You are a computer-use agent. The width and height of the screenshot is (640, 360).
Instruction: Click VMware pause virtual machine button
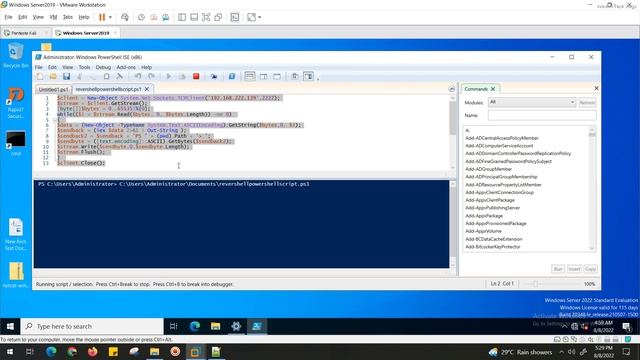click(102, 17)
